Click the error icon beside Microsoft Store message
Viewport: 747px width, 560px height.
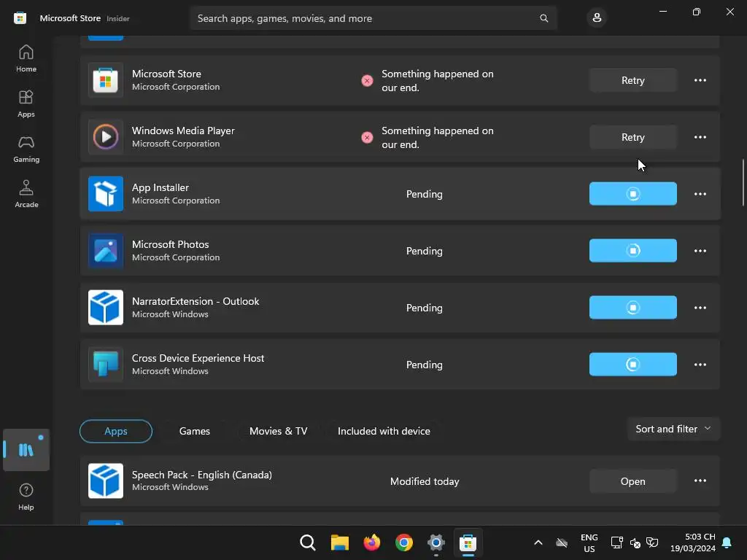[367, 80]
